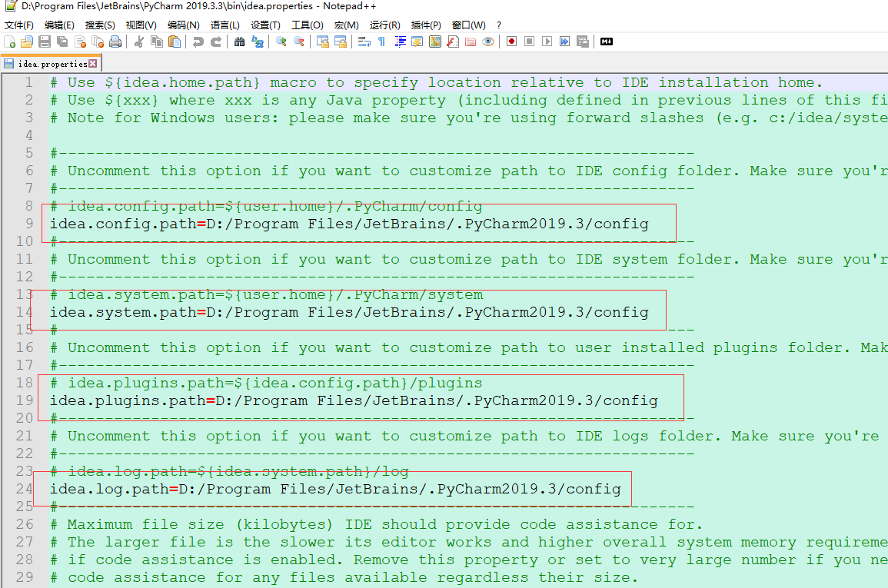Stop macro recording square button

(529, 42)
